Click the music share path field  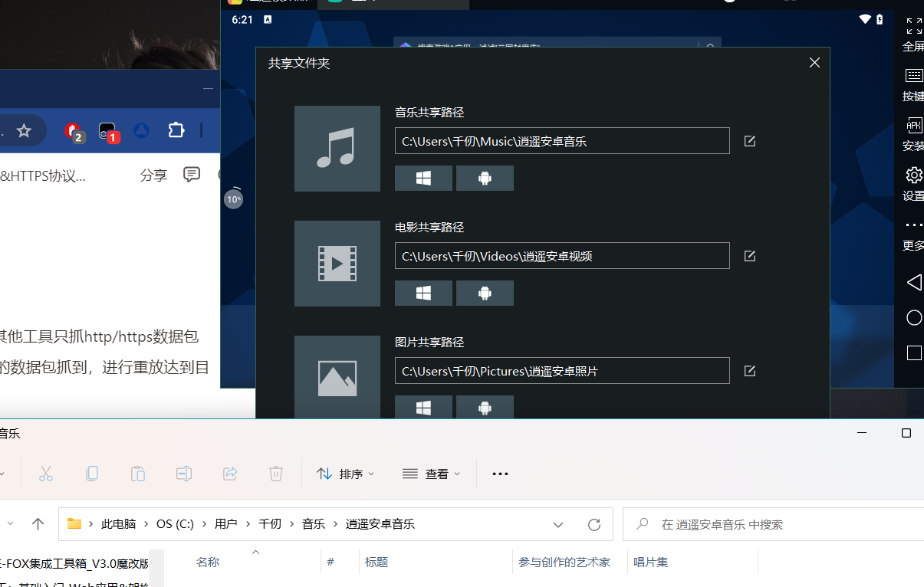(x=562, y=141)
